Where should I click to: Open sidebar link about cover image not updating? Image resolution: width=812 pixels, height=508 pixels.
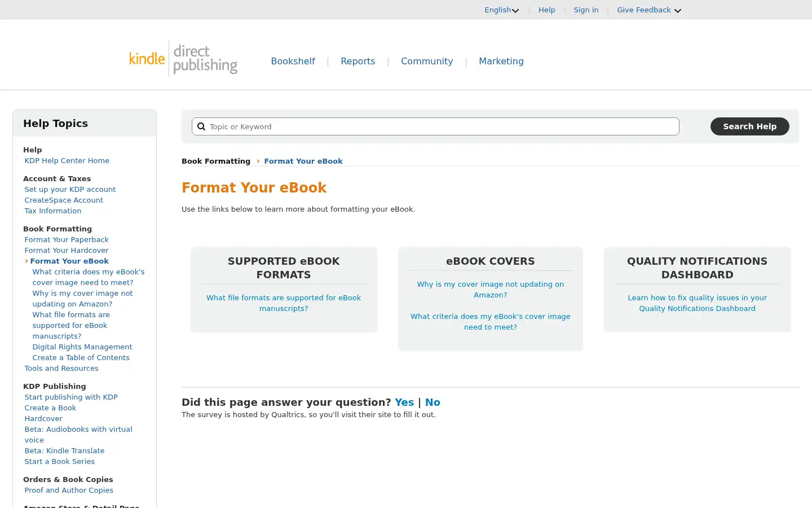tap(83, 299)
